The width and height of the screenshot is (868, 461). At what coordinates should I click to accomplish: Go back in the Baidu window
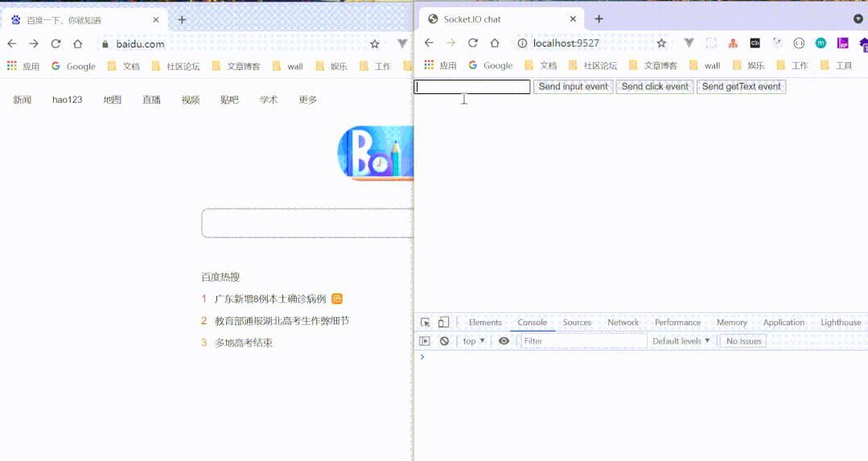(11, 43)
